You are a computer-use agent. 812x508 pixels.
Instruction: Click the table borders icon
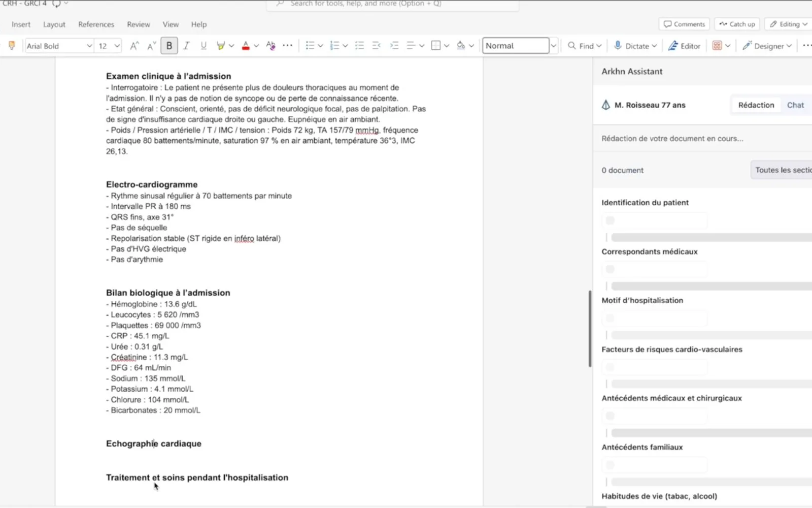(435, 46)
